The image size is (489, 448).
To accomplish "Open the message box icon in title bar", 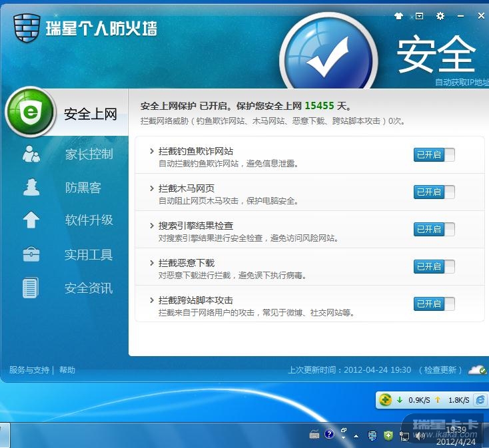I will pos(420,16).
